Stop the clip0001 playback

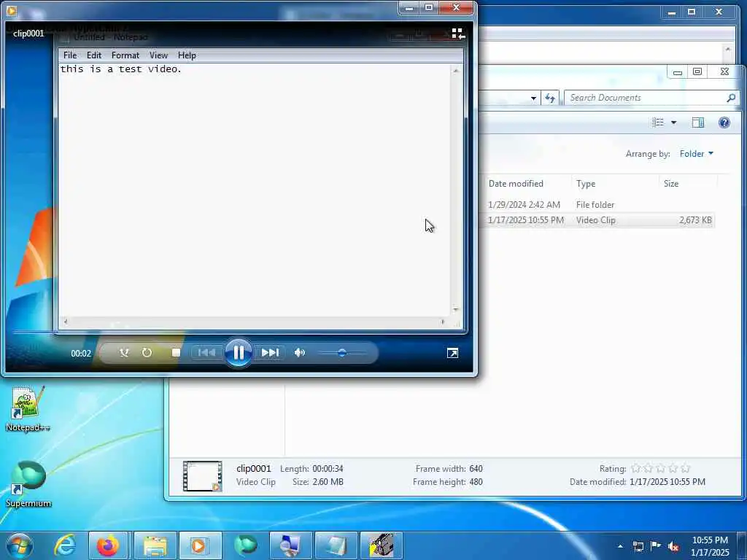point(176,353)
